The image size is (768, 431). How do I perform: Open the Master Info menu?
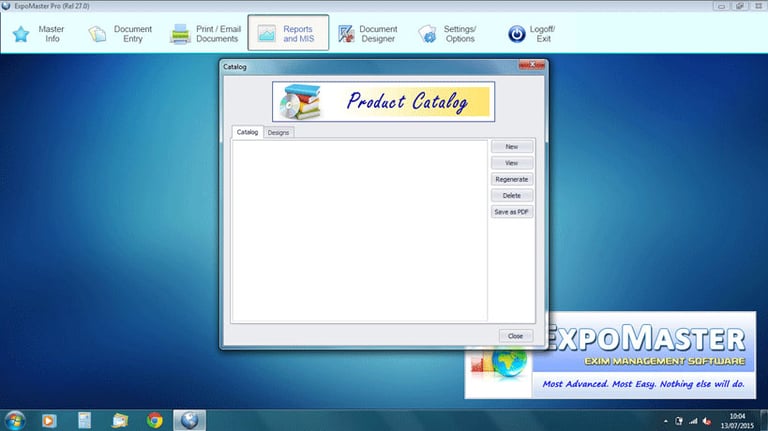pyautogui.click(x=39, y=33)
